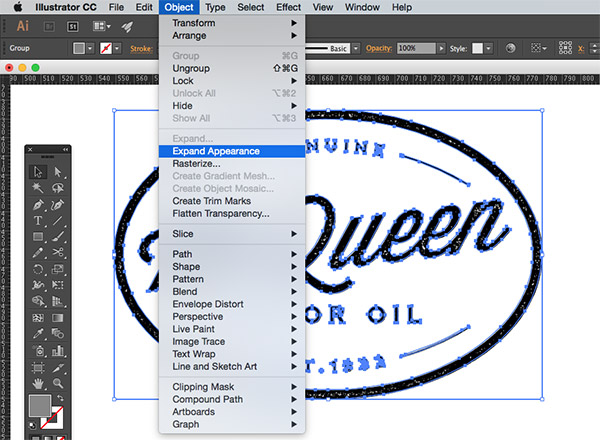
Task: Choose Expand Appearance from Object menu
Action: click(x=232, y=151)
